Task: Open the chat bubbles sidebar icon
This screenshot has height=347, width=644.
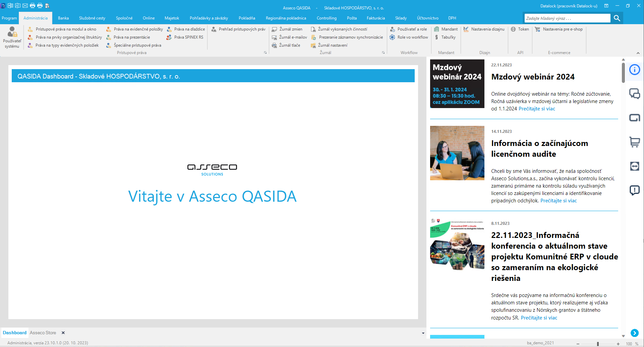Action: click(635, 94)
